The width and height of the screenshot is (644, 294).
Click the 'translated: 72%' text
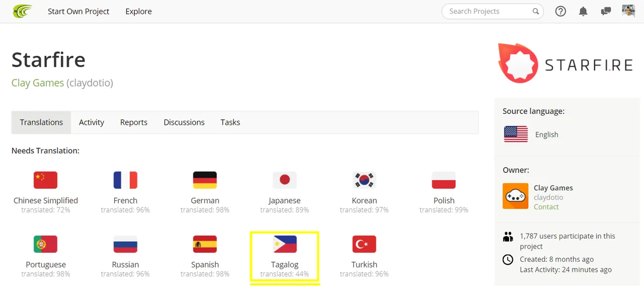[46, 210]
